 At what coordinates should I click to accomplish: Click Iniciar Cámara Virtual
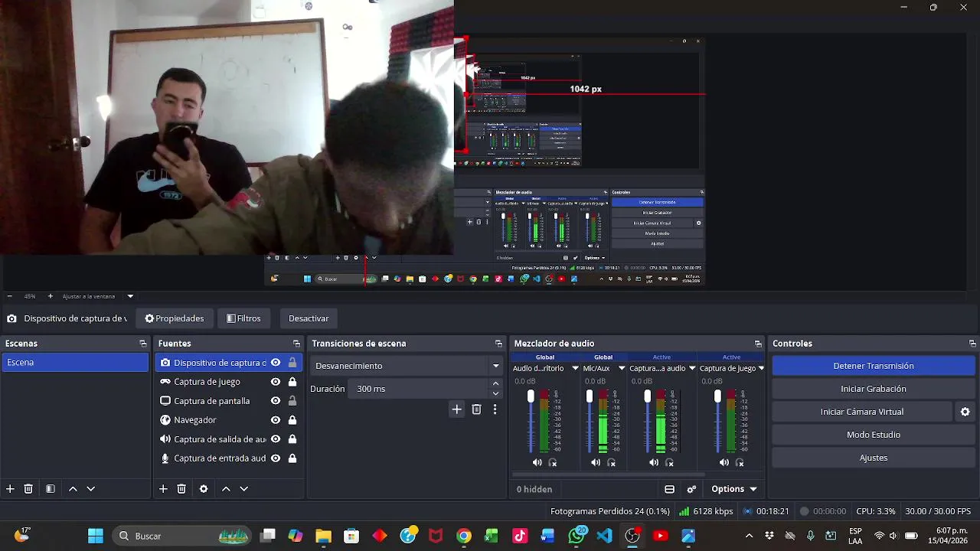(x=862, y=412)
